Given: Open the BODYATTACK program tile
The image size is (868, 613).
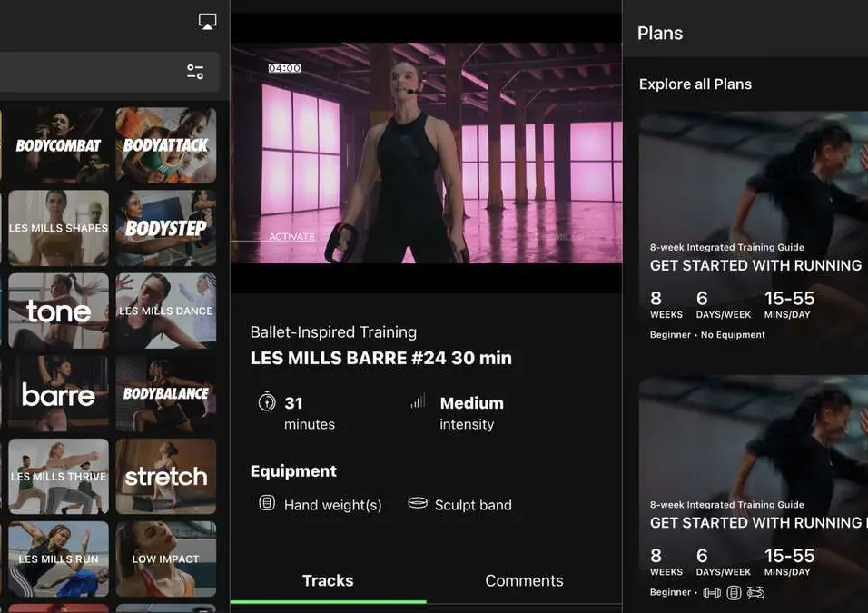Looking at the screenshot, I should (x=165, y=145).
